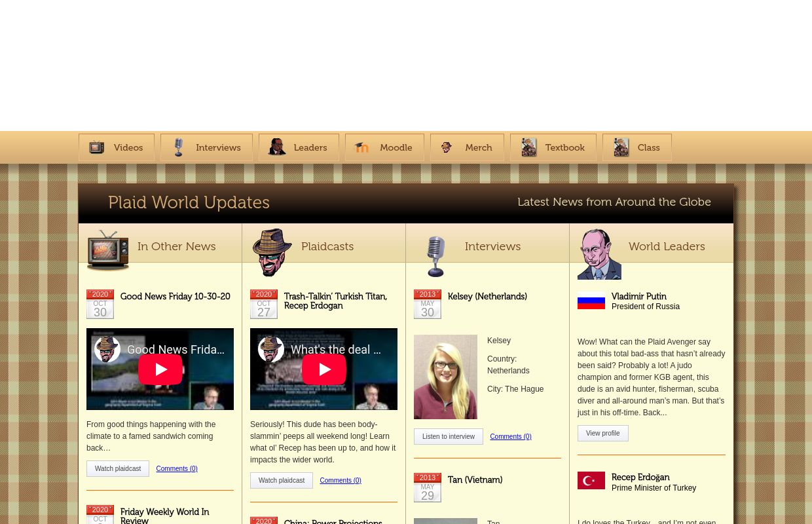Open the Trash-Talkin' Turkish Titan article title

pyautogui.click(x=335, y=301)
